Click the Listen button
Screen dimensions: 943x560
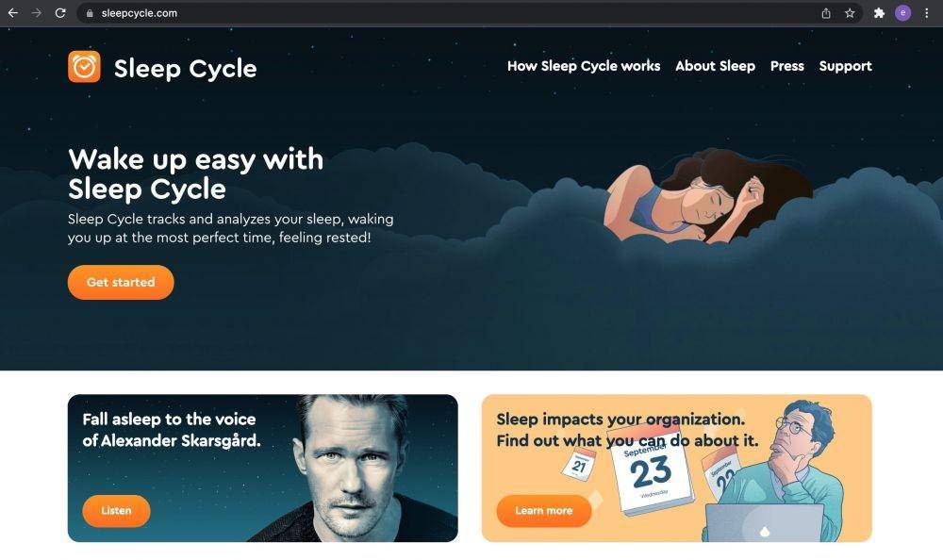pos(116,511)
